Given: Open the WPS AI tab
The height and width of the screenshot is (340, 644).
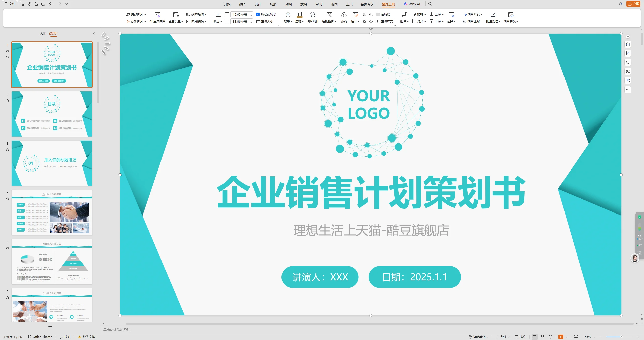Looking at the screenshot, I should coord(412,4).
